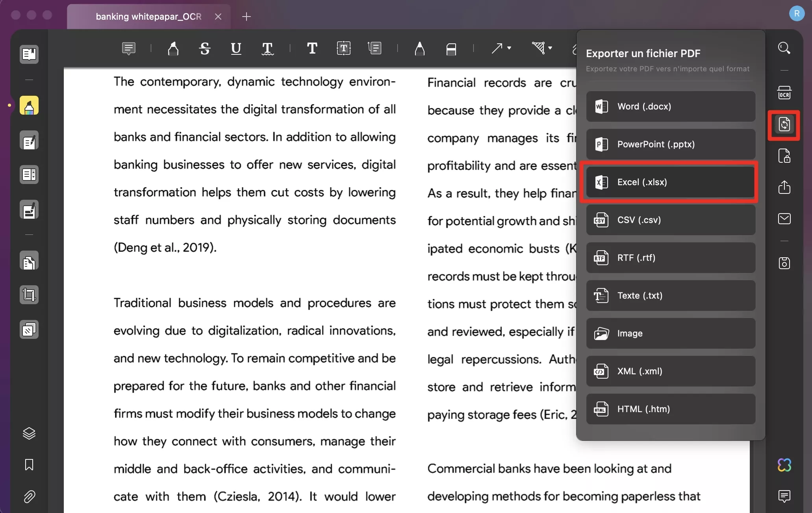Image resolution: width=812 pixels, height=513 pixels.
Task: Click the Save as other disk icon
Action: tap(784, 263)
